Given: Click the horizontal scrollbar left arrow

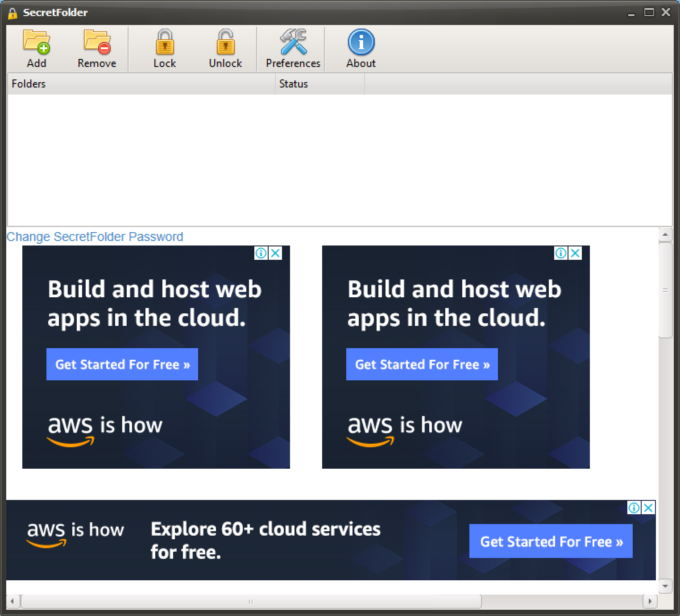Looking at the screenshot, I should (x=12, y=601).
